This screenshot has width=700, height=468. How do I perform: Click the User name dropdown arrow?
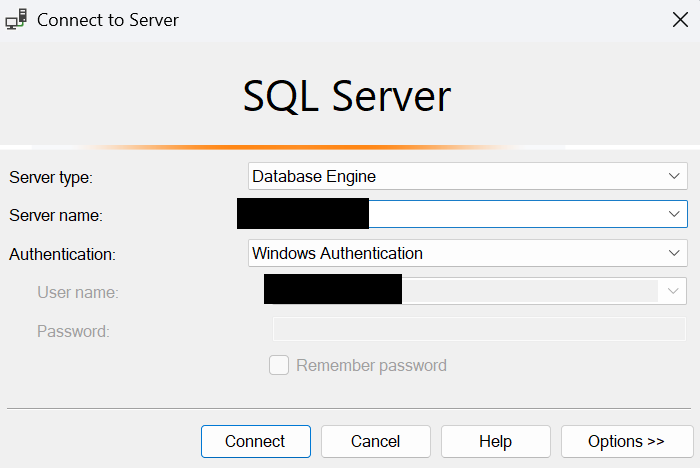672,291
